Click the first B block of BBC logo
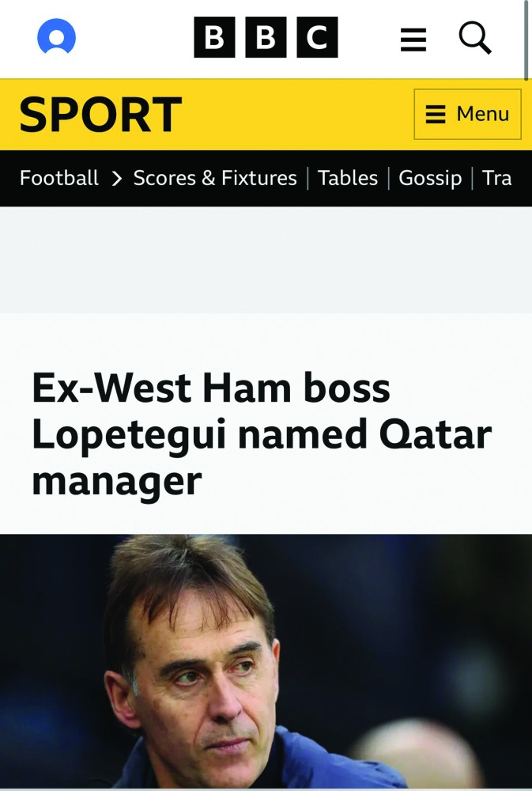The width and height of the screenshot is (532, 791). [x=214, y=38]
